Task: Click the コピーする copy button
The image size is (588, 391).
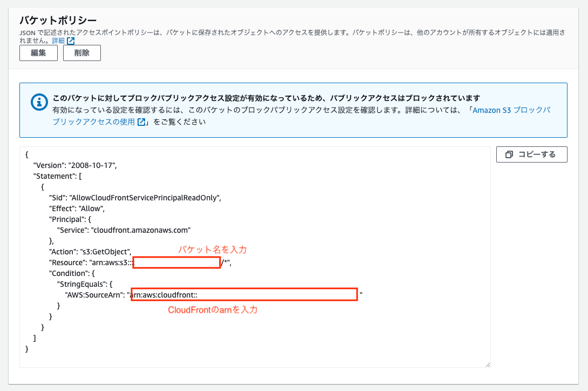Action: (x=531, y=154)
